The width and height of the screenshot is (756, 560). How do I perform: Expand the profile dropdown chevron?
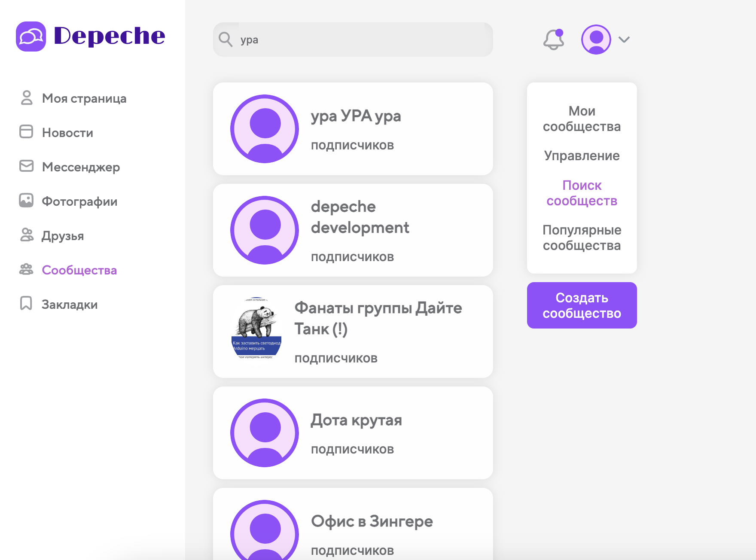(624, 40)
